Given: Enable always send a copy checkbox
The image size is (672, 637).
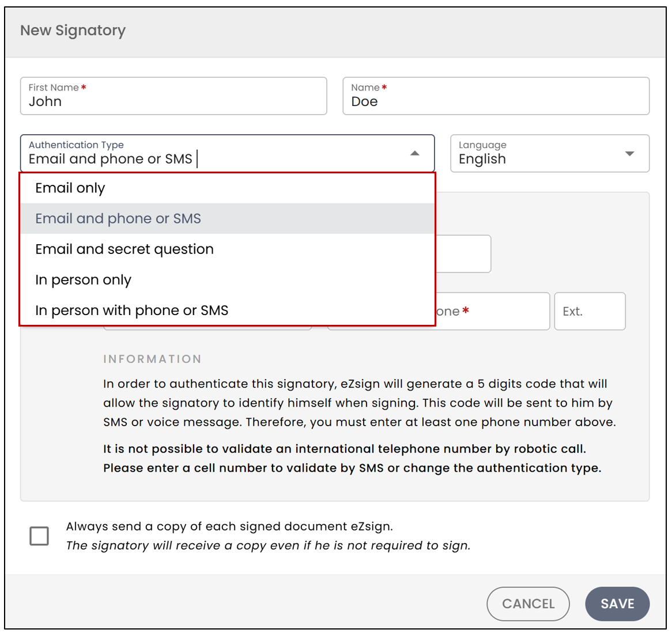Looking at the screenshot, I should (39, 536).
